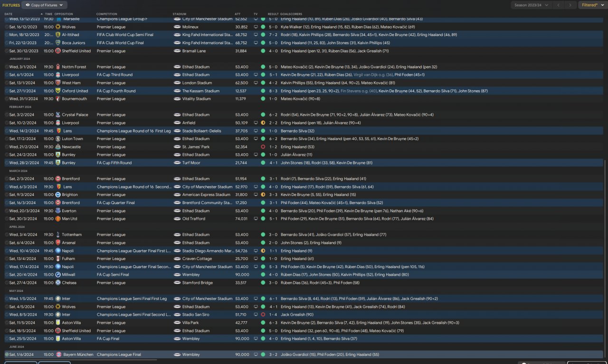The height and width of the screenshot is (364, 608).
Task: Tick the selection circle for Sat, 9/3/2024
Action: pos(7,195)
